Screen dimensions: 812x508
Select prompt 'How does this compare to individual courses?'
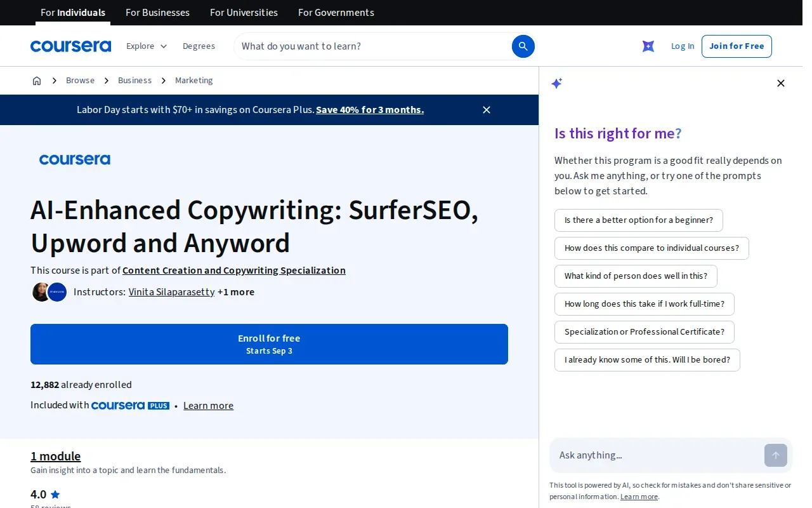[x=652, y=248]
